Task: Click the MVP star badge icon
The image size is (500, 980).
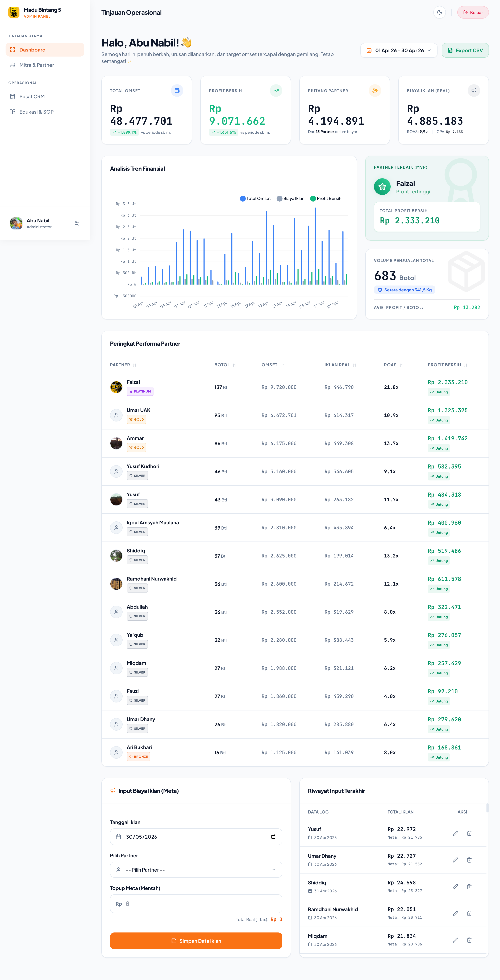Action: (x=382, y=186)
